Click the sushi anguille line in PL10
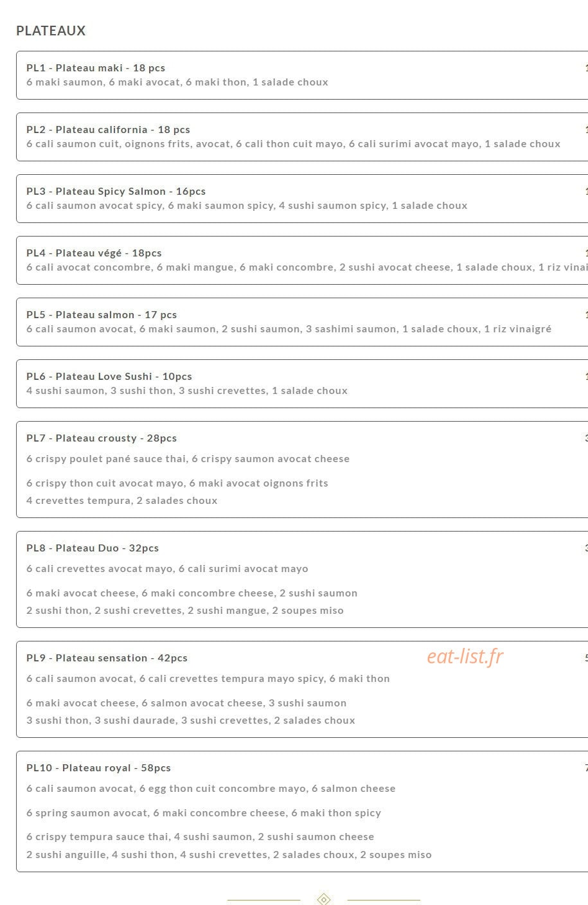 pos(229,855)
